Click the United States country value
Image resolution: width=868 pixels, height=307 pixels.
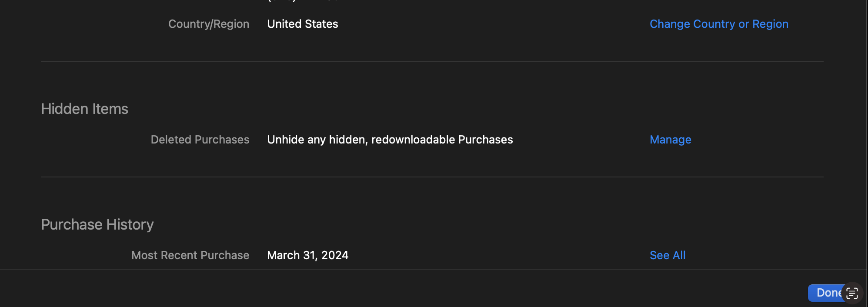pos(302,24)
